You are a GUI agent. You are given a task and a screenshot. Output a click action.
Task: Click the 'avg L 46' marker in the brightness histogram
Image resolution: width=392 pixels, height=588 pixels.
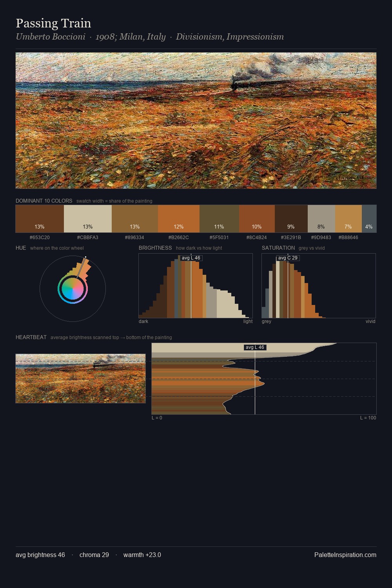coord(191,258)
